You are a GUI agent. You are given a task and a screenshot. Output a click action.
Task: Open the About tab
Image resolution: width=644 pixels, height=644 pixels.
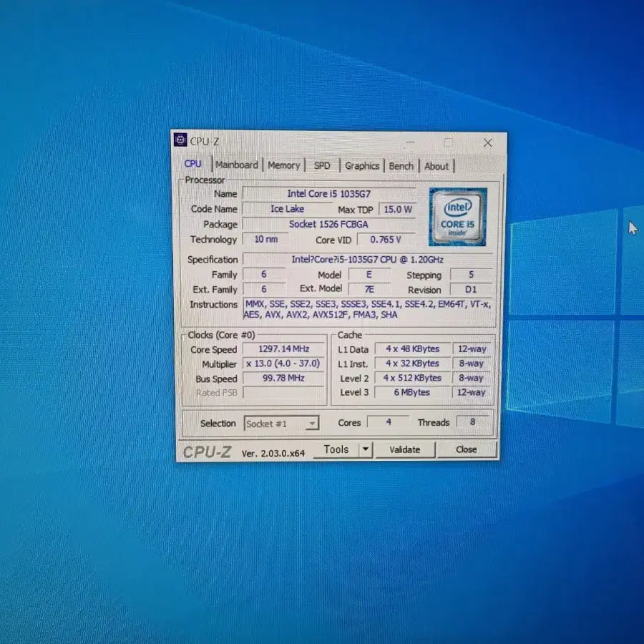point(436,166)
